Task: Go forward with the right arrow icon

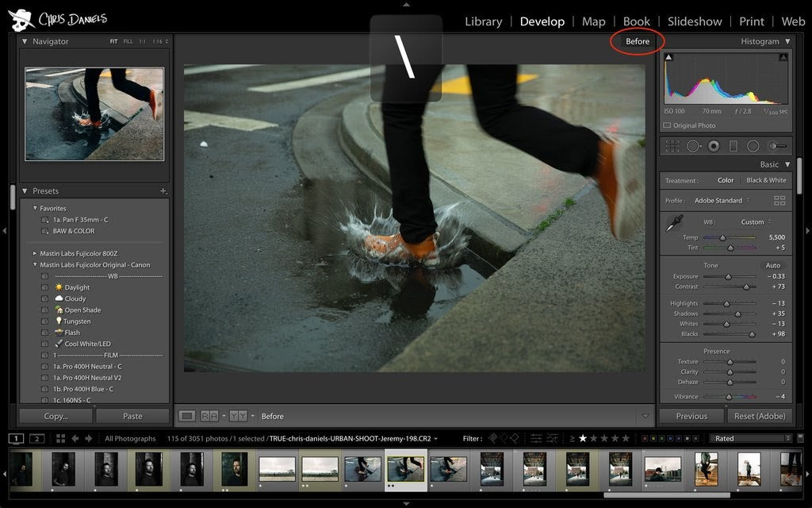Action: click(89, 438)
